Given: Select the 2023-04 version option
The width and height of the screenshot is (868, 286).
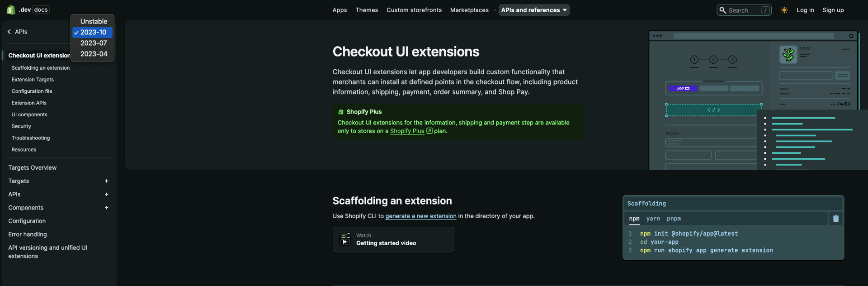Looking at the screenshot, I should (x=94, y=54).
